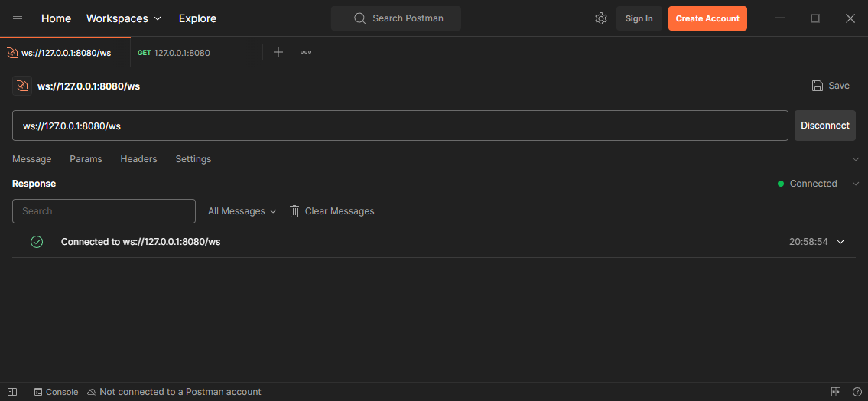This screenshot has width=868, height=401.
Task: Switch to the Headers tab
Action: [138, 159]
